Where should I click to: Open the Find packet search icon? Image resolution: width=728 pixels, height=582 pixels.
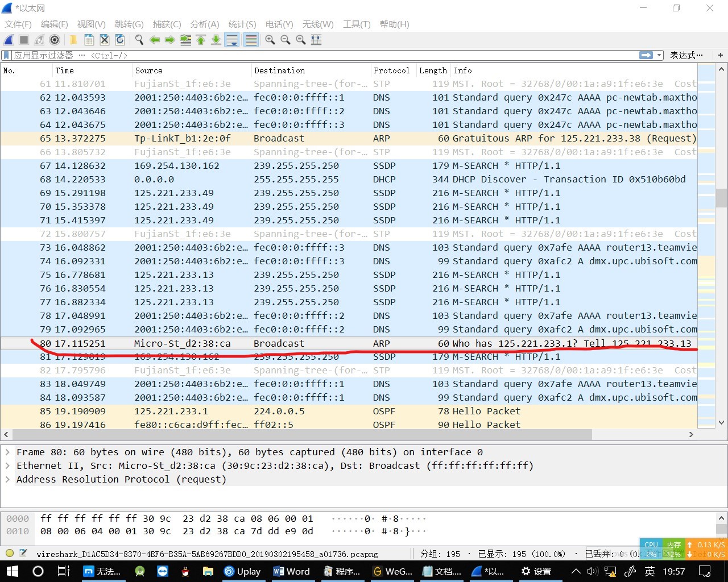coord(139,39)
